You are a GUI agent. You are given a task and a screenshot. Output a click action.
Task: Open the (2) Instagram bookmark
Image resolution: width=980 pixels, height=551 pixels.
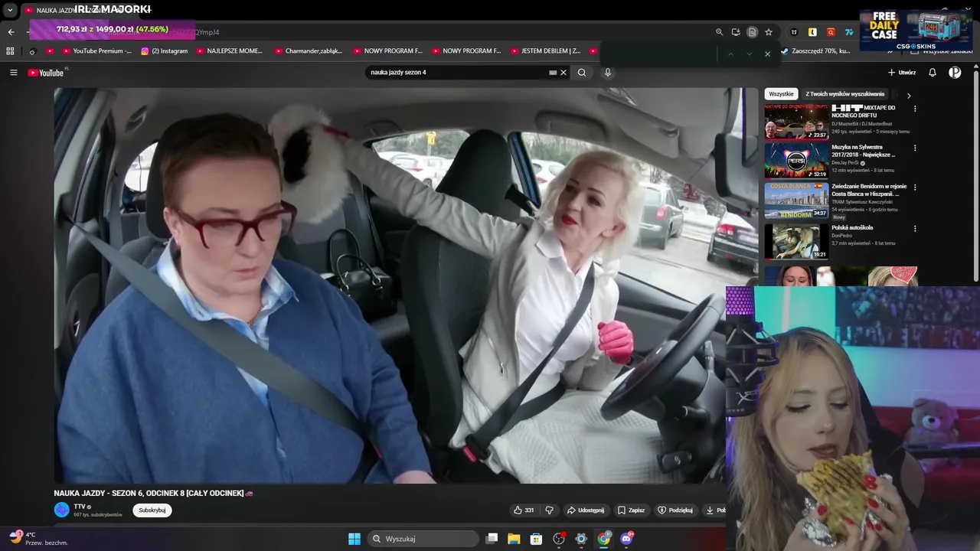[x=164, y=51]
